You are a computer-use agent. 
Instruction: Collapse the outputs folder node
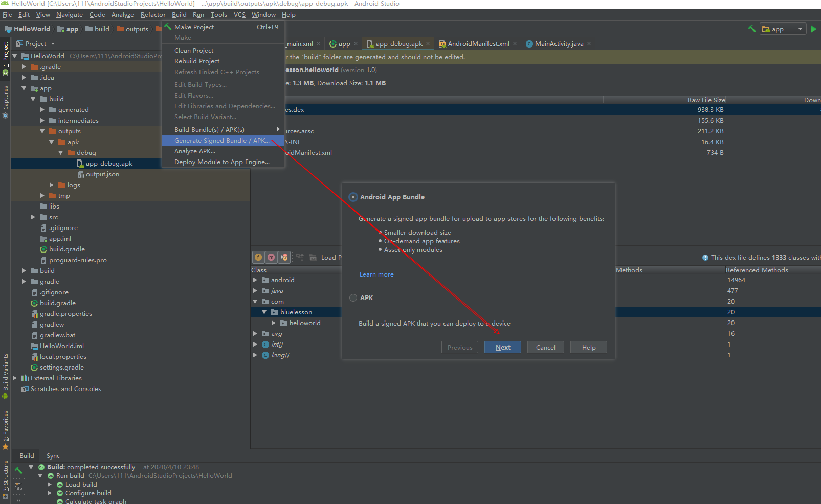click(x=42, y=131)
